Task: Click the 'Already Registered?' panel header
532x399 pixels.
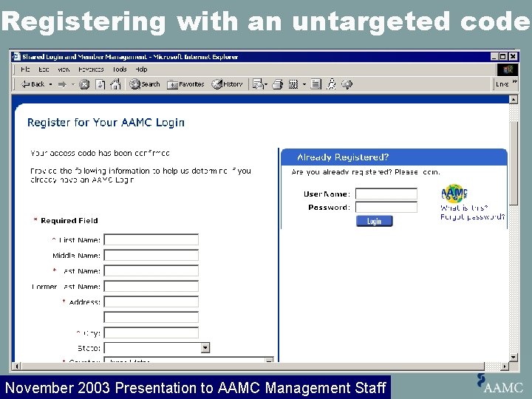Action: coord(394,157)
